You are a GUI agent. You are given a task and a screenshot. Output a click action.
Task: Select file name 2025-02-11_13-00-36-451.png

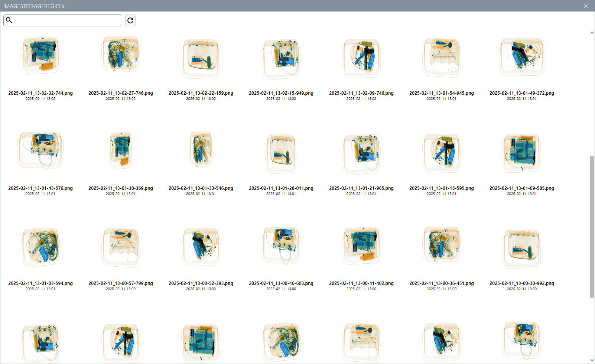(442, 283)
